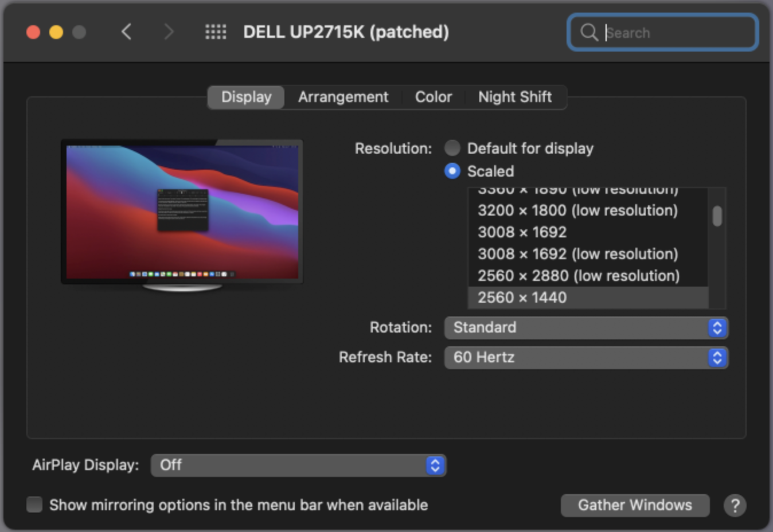This screenshot has height=532, width=773.
Task: Open the Refresh Rate dropdown
Action: coord(586,357)
